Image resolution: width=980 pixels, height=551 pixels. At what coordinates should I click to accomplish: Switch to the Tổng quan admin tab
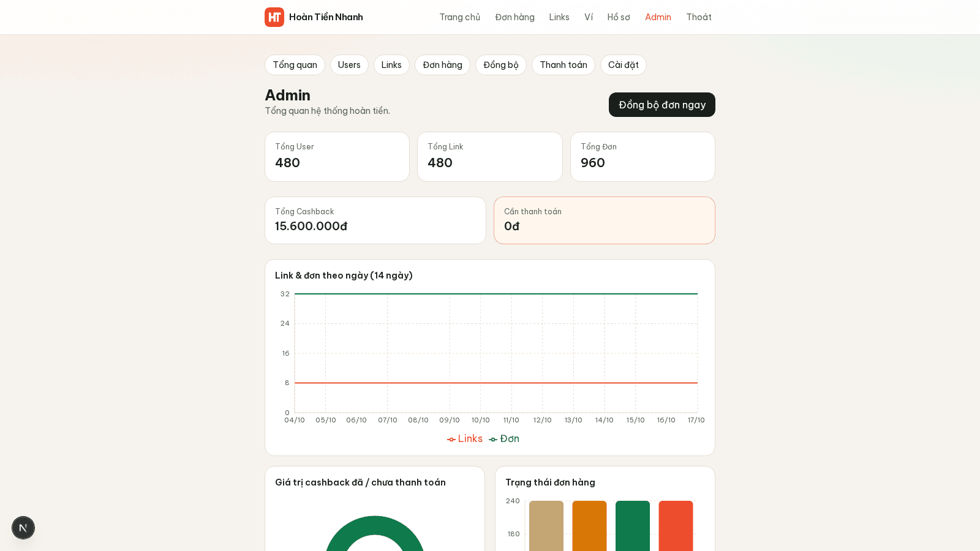click(x=295, y=65)
